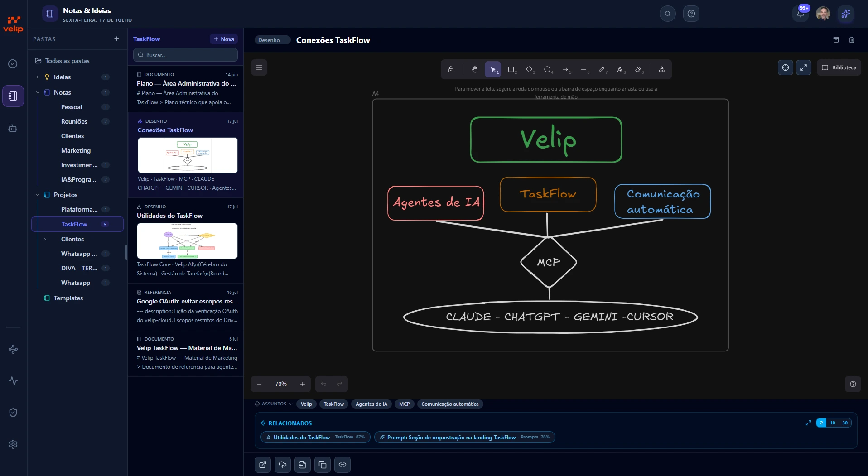Viewport: 868px width, 476px height.
Task: Open the Velip TaskFlow Material de Marketing document
Action: 186,353
